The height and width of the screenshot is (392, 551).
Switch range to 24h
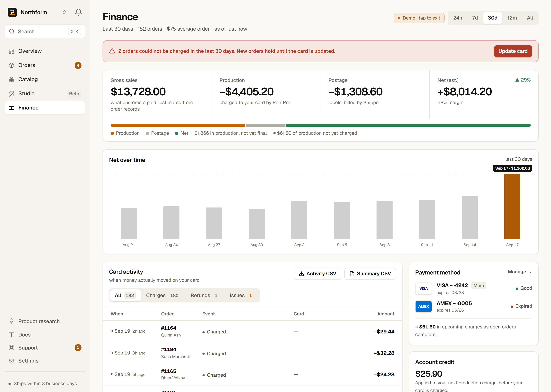click(458, 18)
